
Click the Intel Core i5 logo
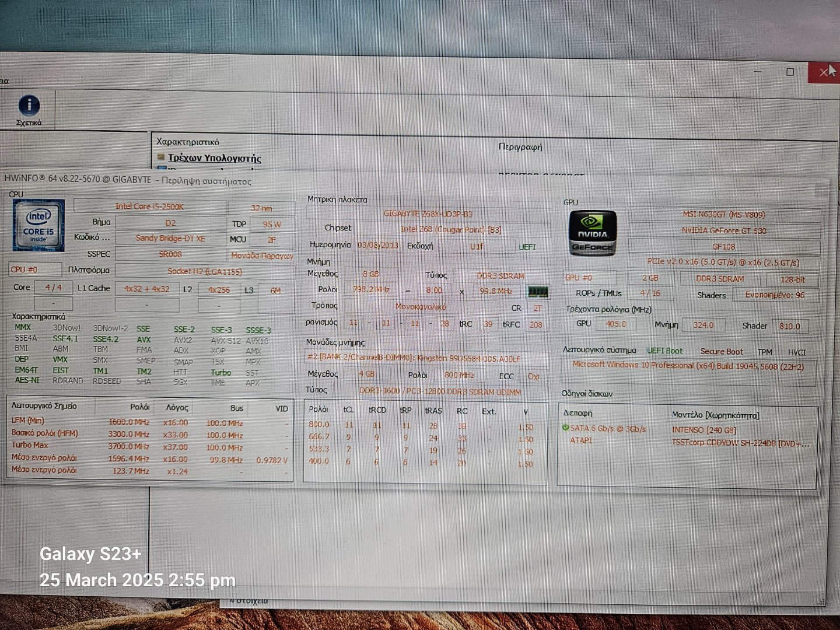(x=38, y=225)
